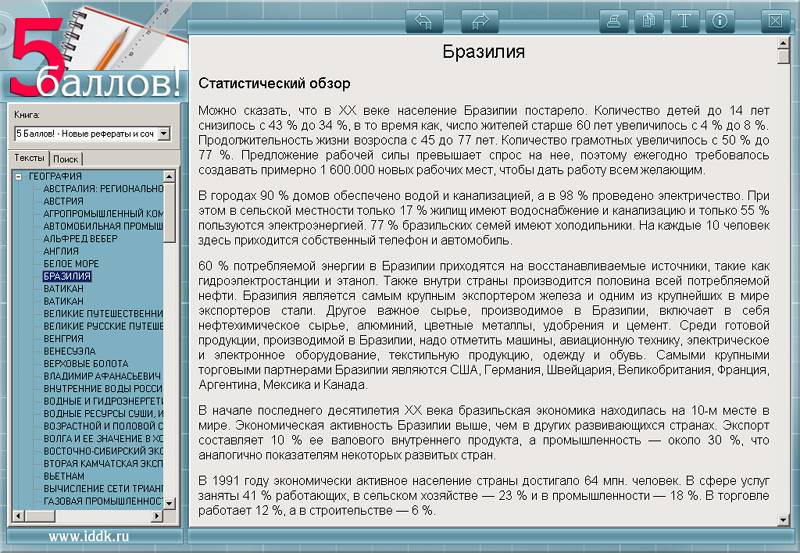This screenshot has width=800, height=553.
Task: Click topic list horizontal scrollbar thumb
Action: click(x=40, y=516)
